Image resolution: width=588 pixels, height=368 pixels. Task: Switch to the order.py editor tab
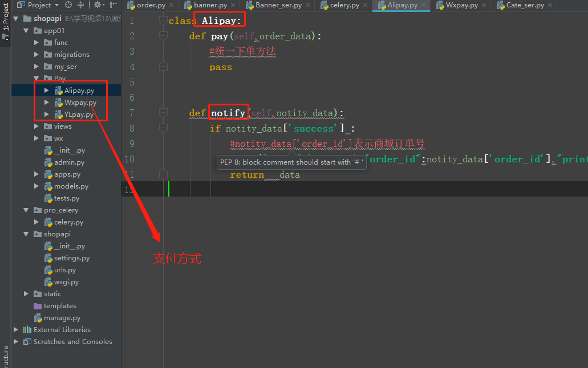coord(150,5)
